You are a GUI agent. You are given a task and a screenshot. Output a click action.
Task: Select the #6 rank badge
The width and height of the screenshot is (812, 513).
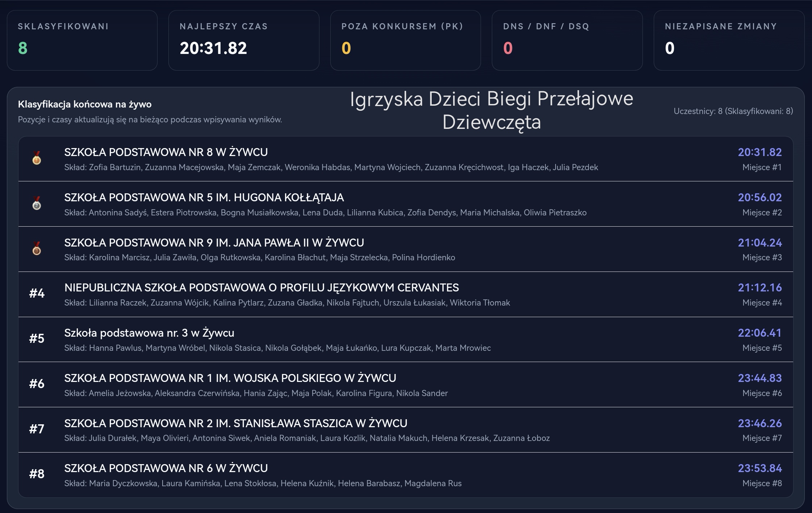click(x=37, y=384)
